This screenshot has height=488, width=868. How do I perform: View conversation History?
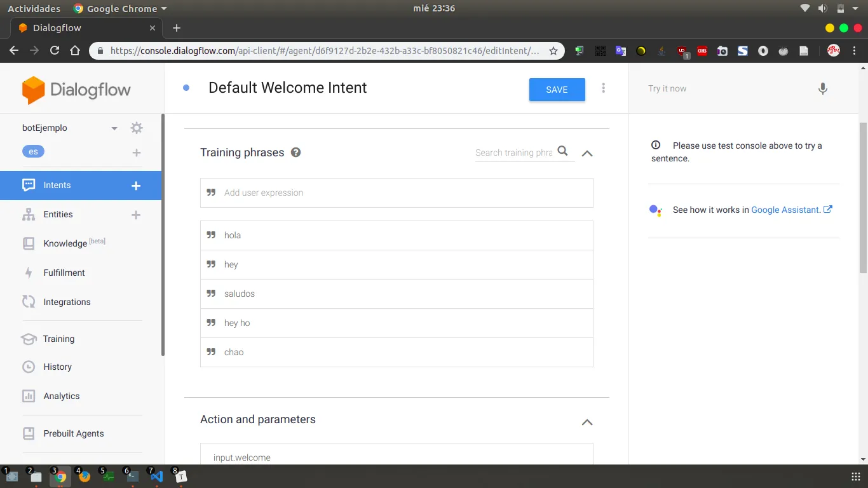point(58,367)
